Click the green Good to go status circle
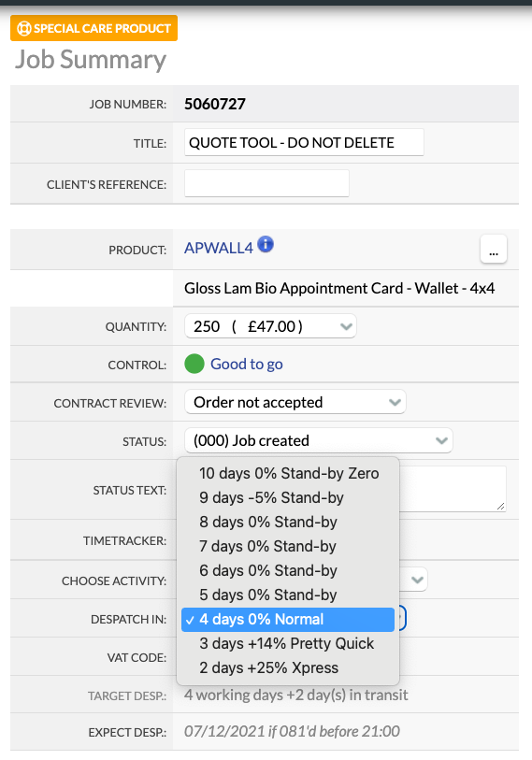The image size is (532, 760). [194, 364]
